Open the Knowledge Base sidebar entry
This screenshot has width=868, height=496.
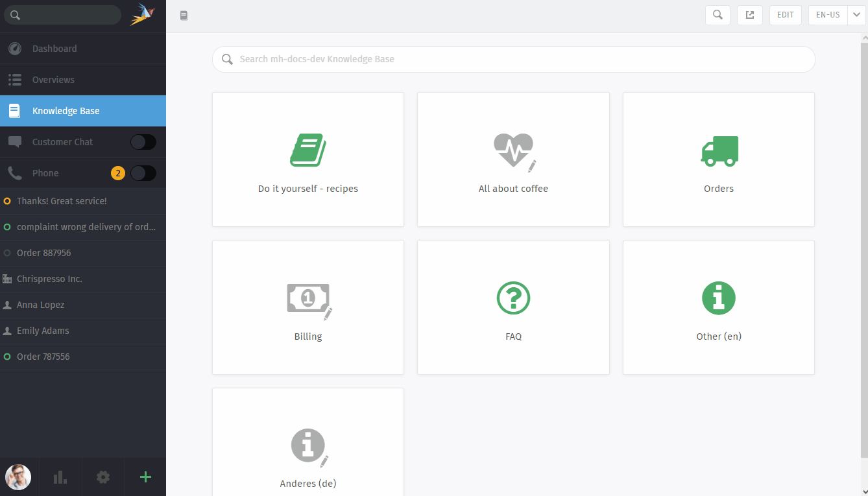pos(65,110)
